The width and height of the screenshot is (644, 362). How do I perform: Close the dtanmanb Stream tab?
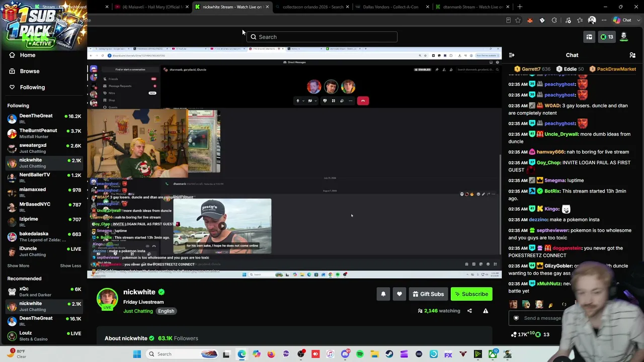[x=508, y=7]
